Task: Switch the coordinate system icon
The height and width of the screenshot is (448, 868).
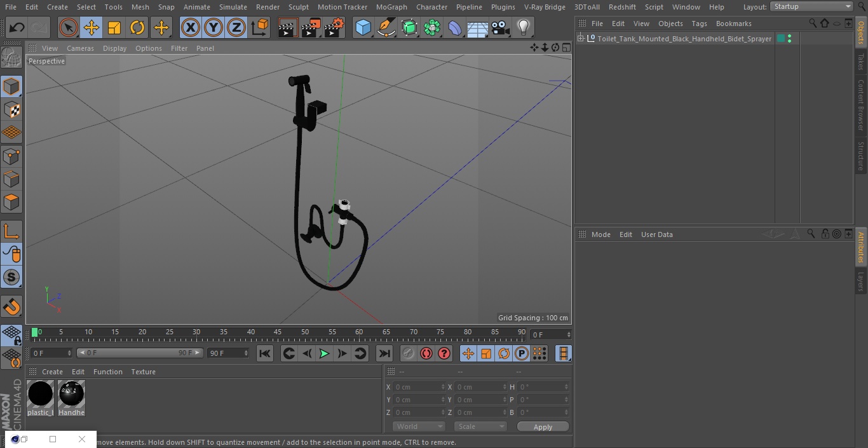Action: [260, 27]
